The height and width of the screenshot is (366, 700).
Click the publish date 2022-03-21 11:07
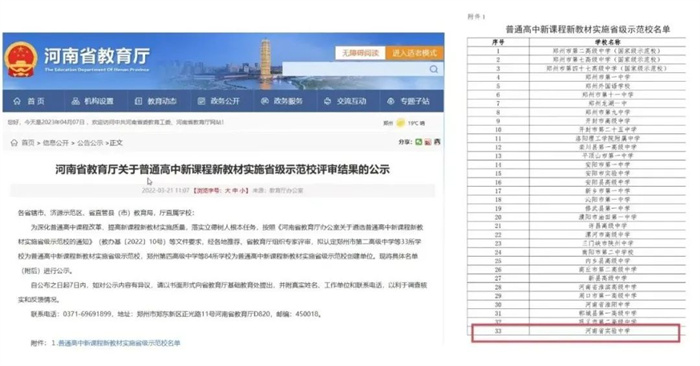coord(166,191)
